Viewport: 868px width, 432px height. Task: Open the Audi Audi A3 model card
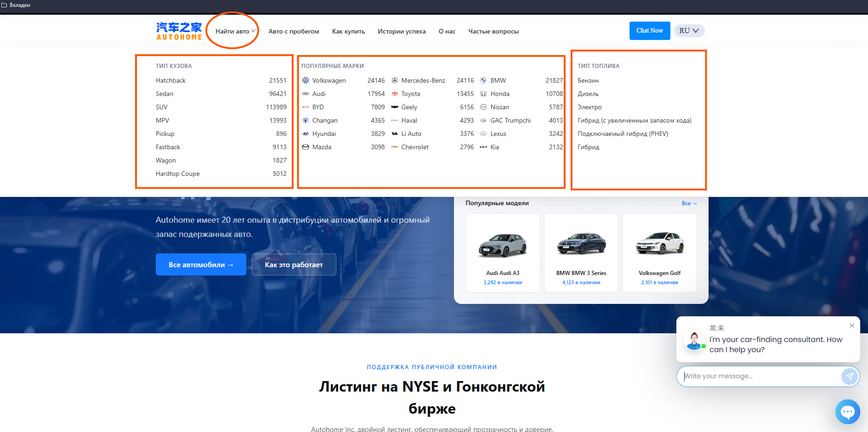(503, 252)
